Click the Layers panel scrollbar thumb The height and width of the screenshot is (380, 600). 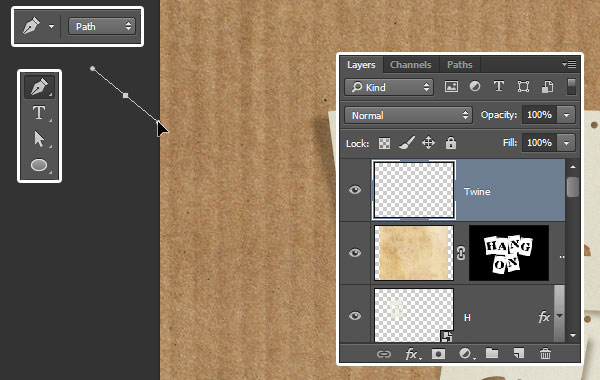click(x=572, y=187)
